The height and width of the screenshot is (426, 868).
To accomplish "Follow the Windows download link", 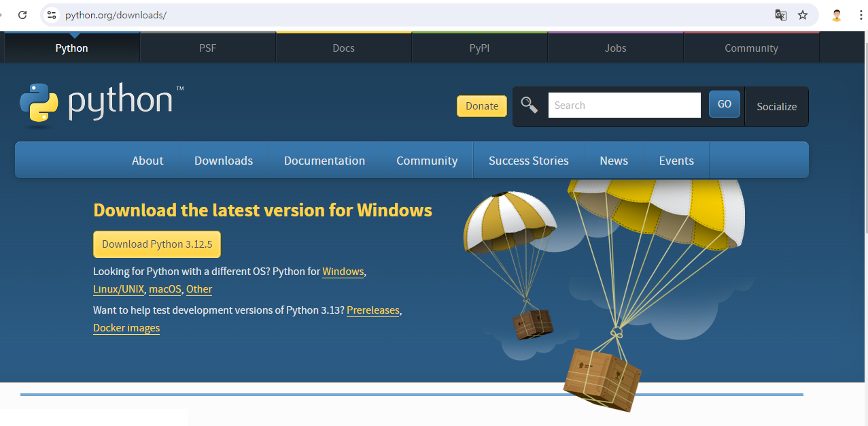I will 343,272.
